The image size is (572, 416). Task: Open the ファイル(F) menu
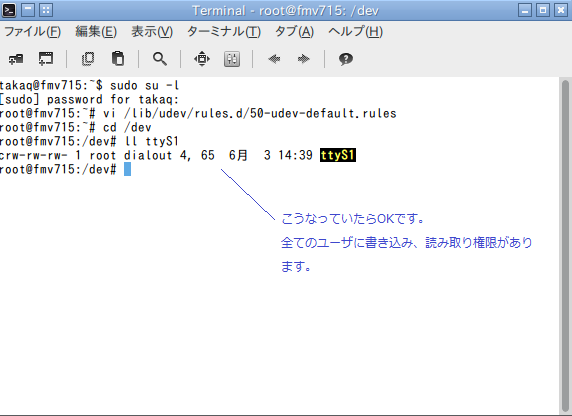point(32,32)
